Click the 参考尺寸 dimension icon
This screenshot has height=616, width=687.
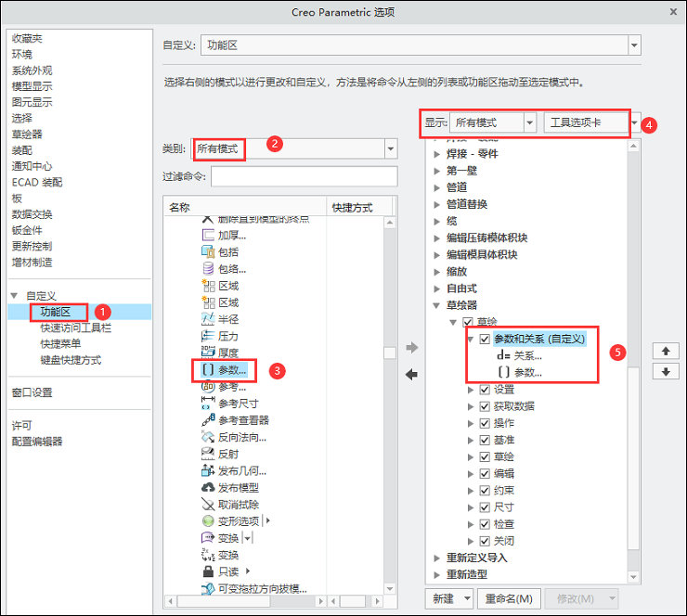[208, 404]
